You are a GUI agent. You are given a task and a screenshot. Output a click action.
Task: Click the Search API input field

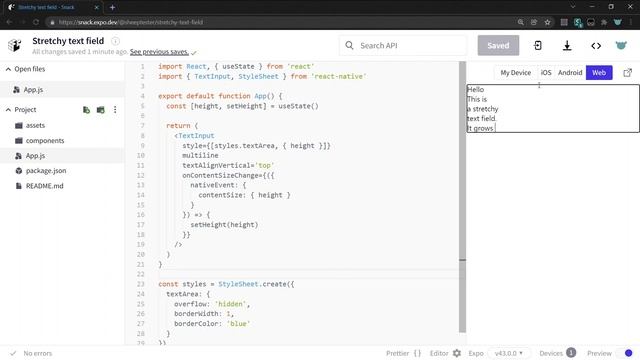tap(403, 45)
